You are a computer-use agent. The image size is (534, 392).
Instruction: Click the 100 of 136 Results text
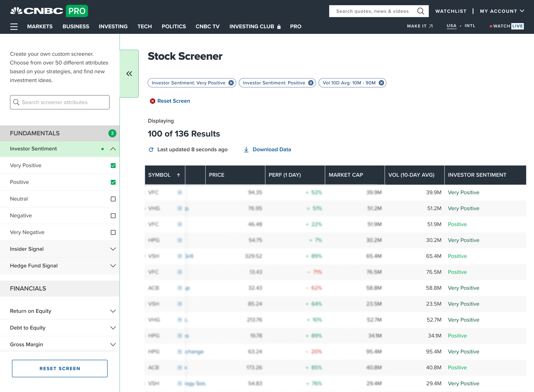[184, 134]
